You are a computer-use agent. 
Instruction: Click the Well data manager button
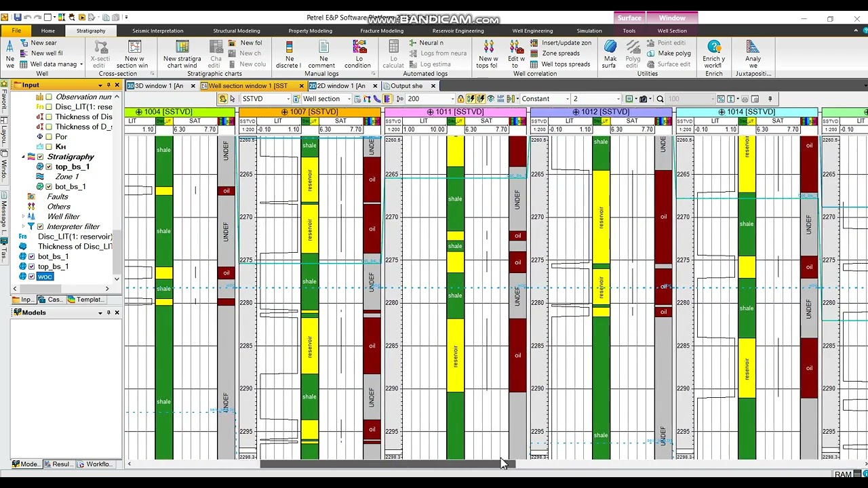49,64
